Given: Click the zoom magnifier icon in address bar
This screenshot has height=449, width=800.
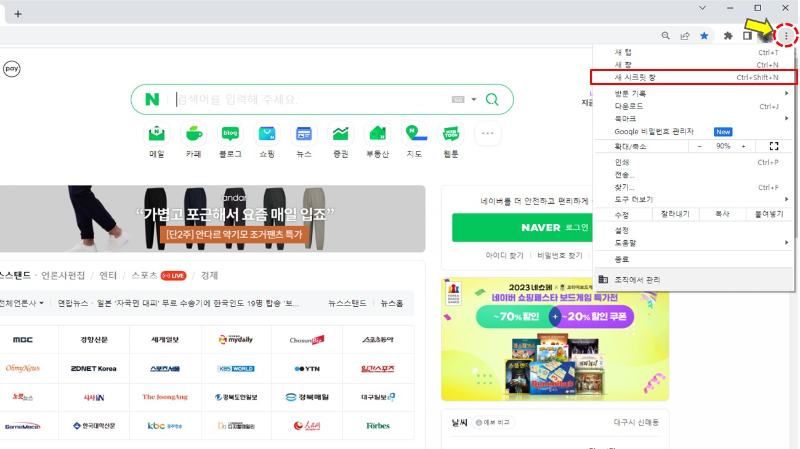Looking at the screenshot, I should (x=665, y=36).
